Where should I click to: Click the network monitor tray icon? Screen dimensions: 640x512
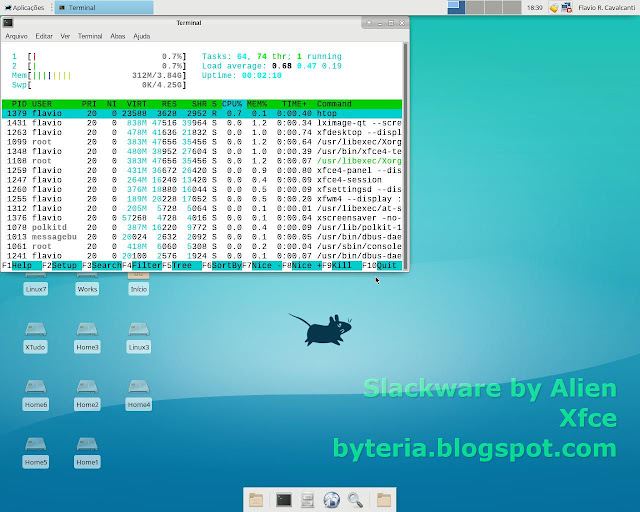tap(567, 8)
